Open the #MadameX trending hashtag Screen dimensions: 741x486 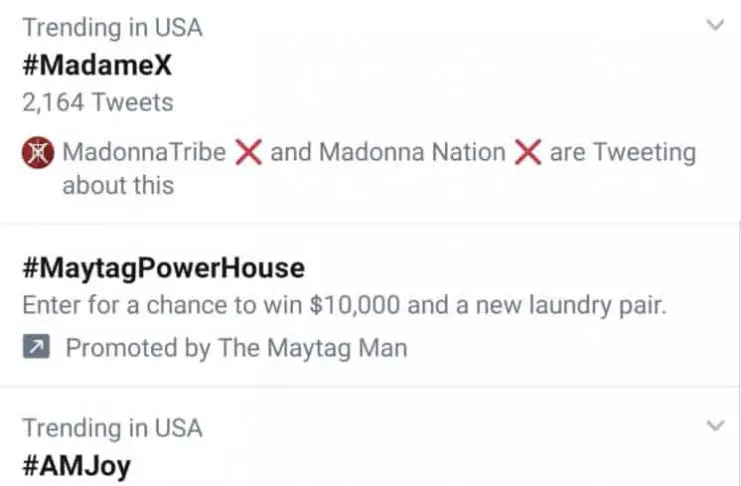tap(97, 65)
